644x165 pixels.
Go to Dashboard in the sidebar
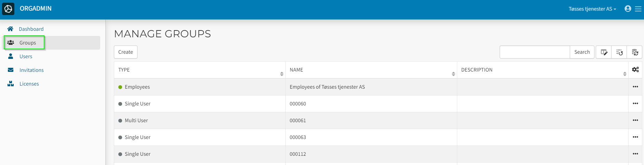pyautogui.click(x=31, y=29)
